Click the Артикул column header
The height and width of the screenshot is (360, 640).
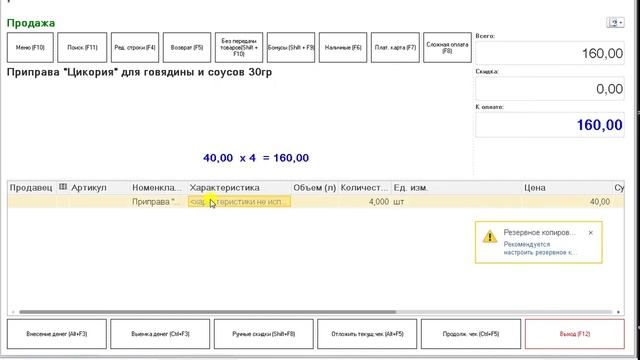tap(99, 188)
